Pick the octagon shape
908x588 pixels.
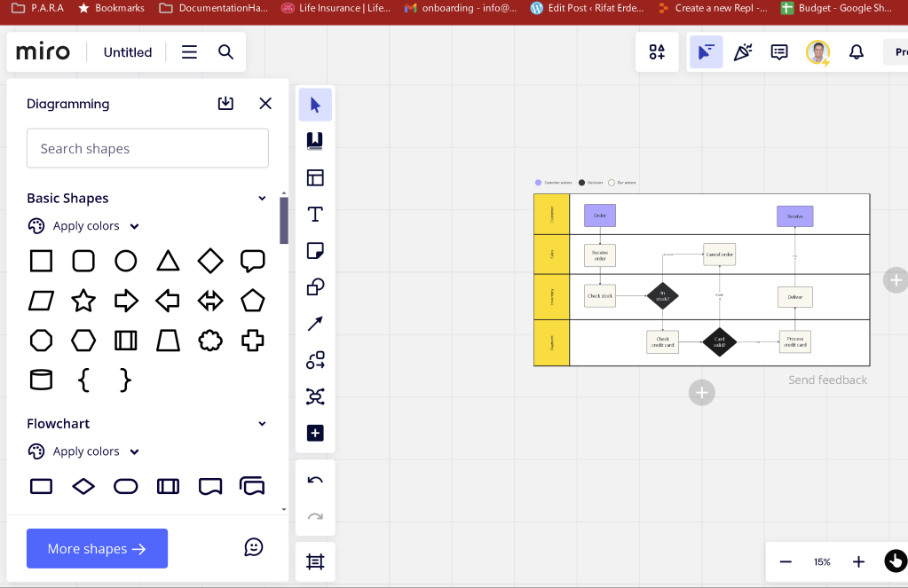click(41, 341)
